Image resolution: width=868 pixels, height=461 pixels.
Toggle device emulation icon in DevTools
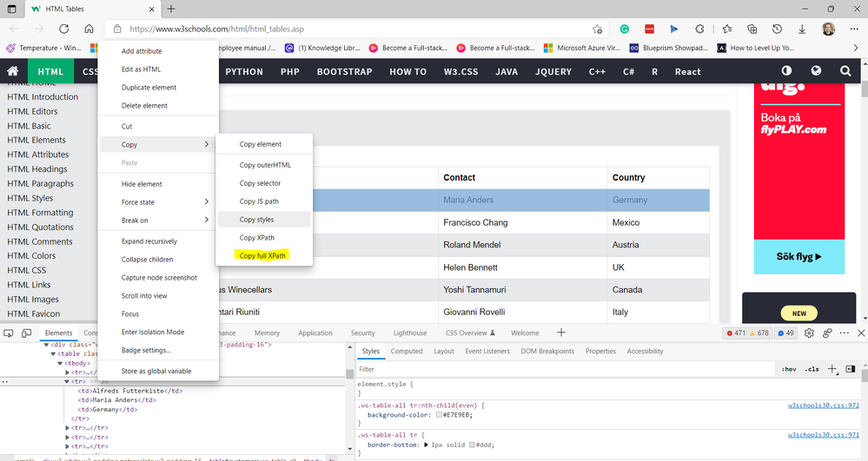click(x=27, y=333)
